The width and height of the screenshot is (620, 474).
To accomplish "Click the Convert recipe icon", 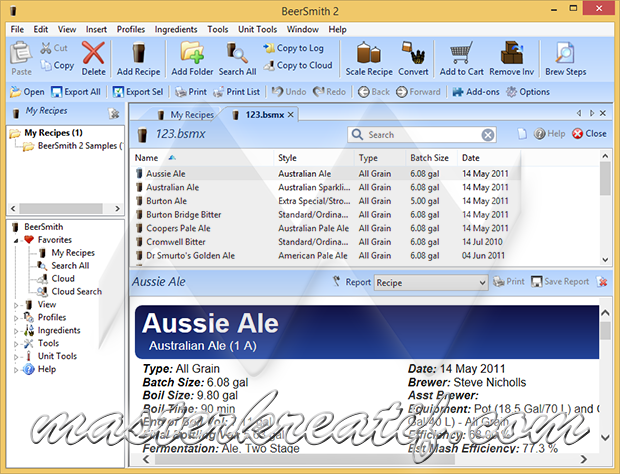I will click(413, 53).
